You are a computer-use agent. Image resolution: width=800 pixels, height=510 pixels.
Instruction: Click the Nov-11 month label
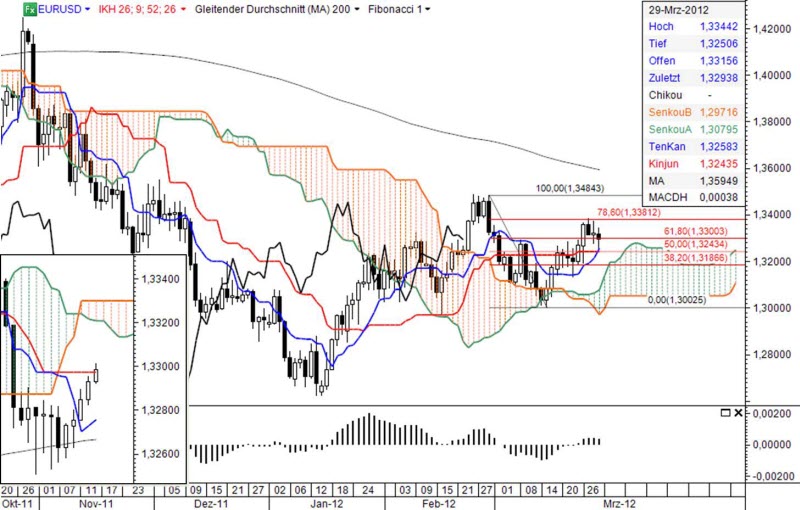click(96, 503)
